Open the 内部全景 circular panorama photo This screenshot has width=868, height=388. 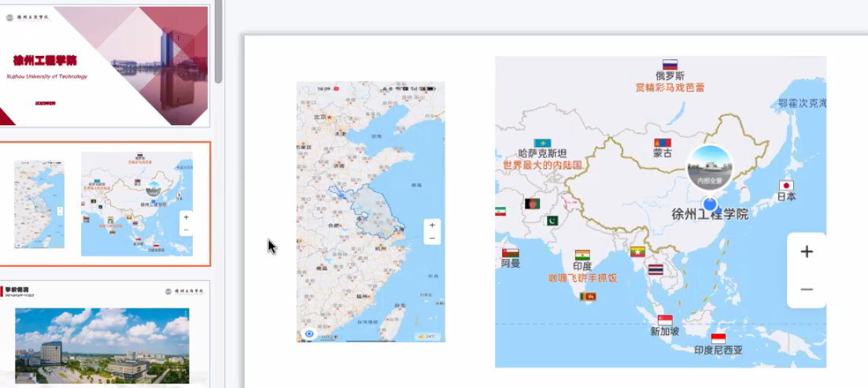(710, 168)
